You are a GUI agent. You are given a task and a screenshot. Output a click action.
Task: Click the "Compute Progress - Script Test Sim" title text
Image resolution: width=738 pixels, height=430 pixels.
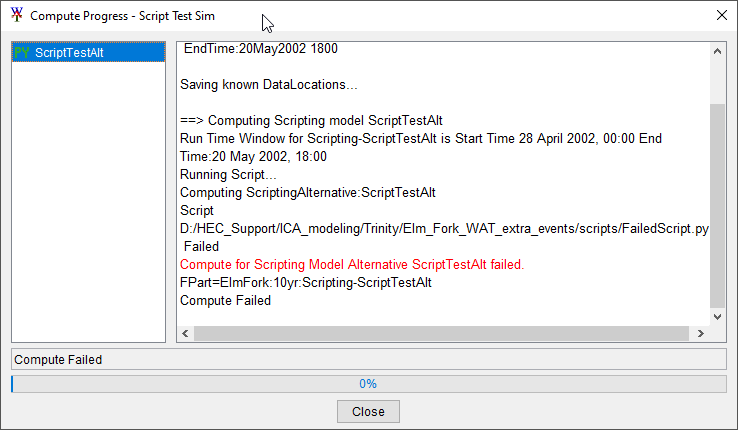pos(122,16)
